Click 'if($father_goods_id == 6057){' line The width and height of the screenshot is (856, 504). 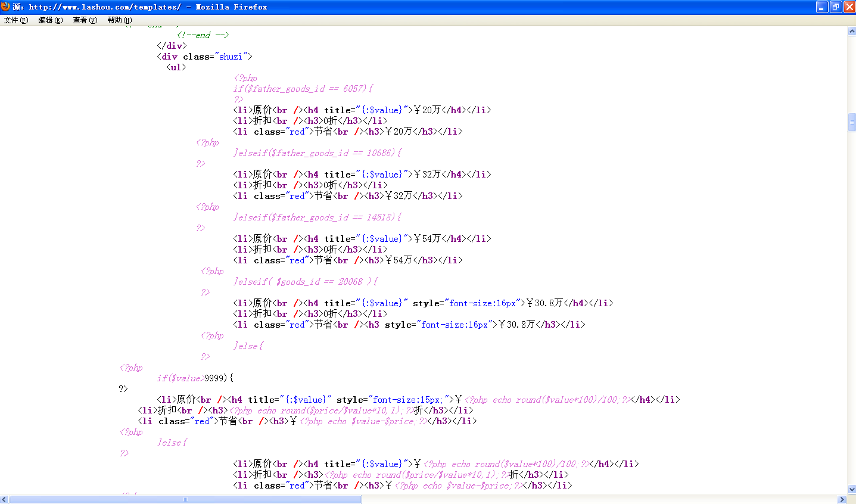tap(303, 89)
